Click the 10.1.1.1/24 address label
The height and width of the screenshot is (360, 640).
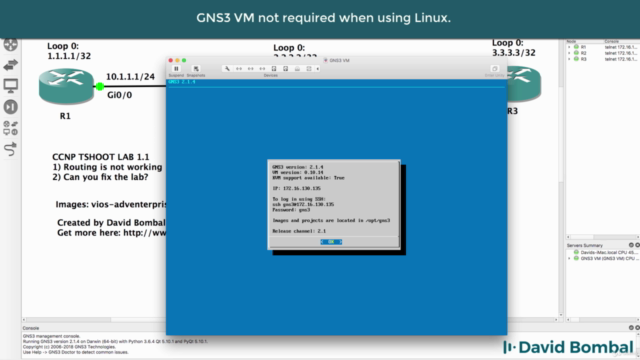click(130, 77)
